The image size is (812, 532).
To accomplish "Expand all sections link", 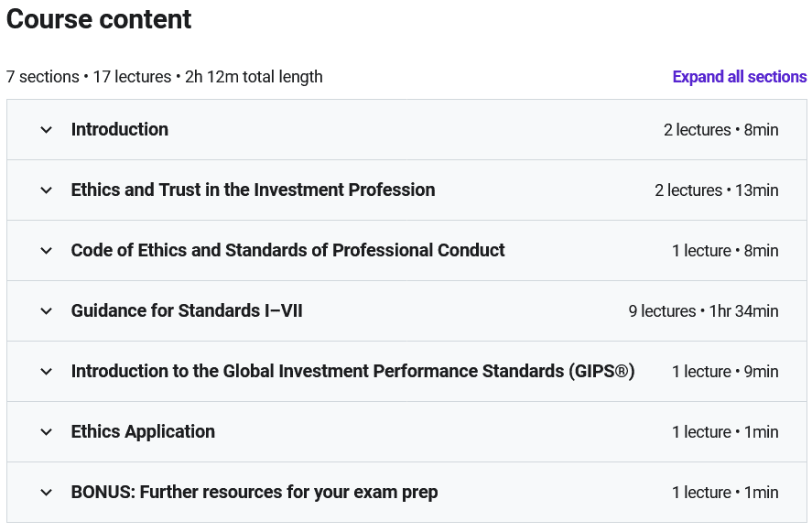I will [x=739, y=77].
